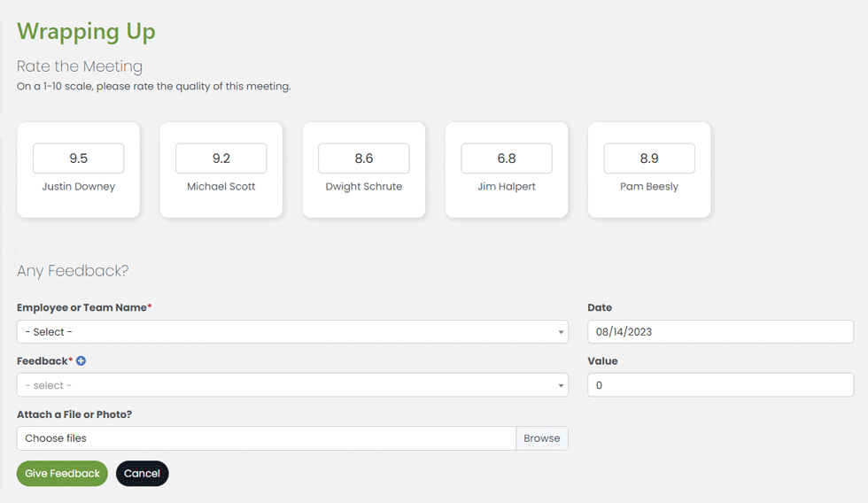This screenshot has width=868, height=503.
Task: Click the Choose files input area
Action: click(266, 438)
